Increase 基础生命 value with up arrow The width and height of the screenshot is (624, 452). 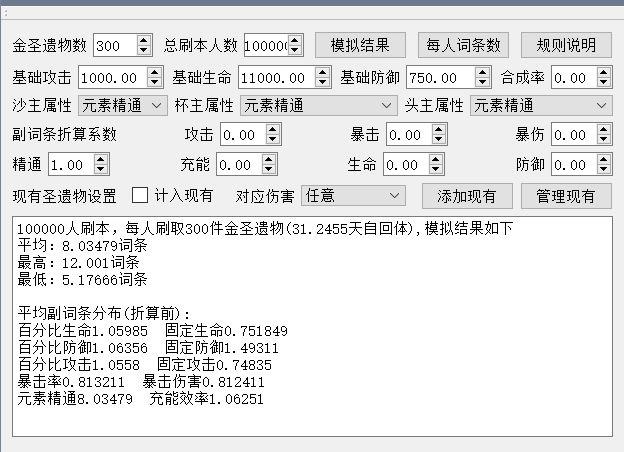(322, 72)
